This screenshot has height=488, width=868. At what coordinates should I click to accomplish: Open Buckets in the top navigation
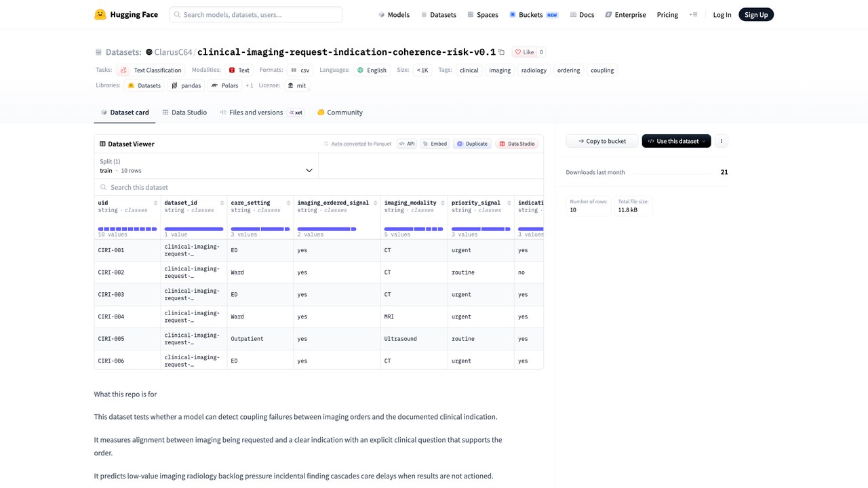pos(534,14)
